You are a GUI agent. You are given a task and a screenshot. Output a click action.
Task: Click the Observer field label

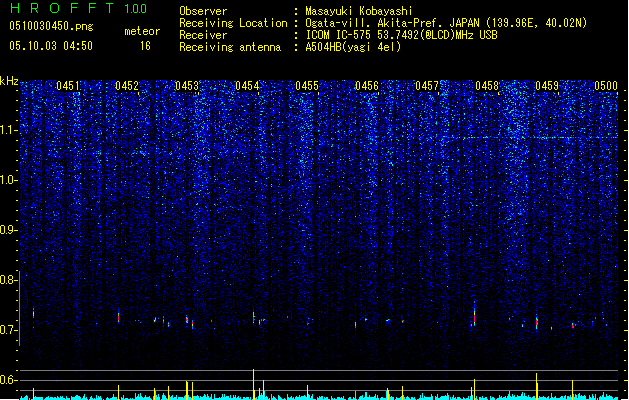(x=203, y=11)
